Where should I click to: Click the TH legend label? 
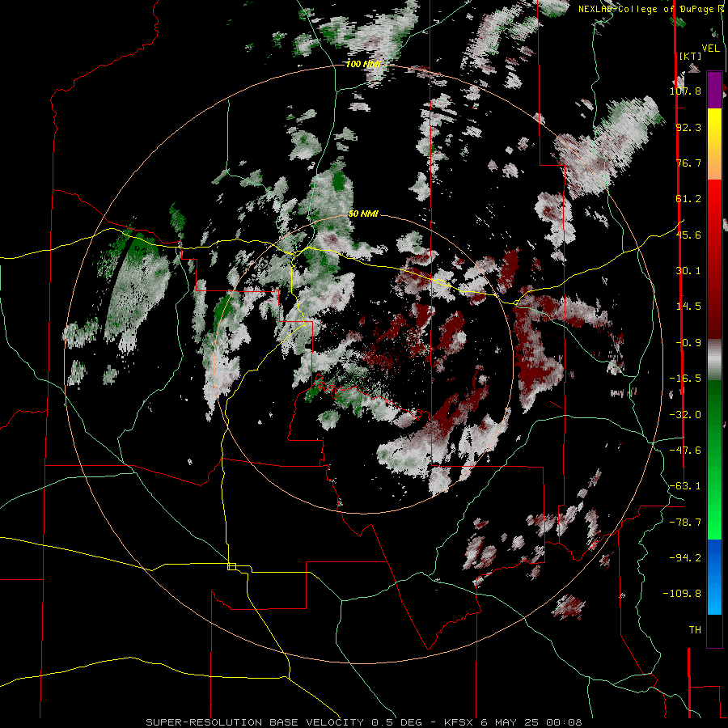(x=695, y=630)
